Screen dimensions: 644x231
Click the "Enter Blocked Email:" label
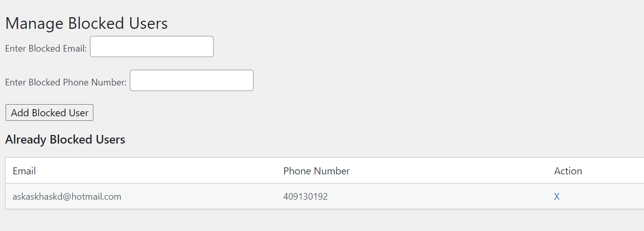pyautogui.click(x=46, y=49)
